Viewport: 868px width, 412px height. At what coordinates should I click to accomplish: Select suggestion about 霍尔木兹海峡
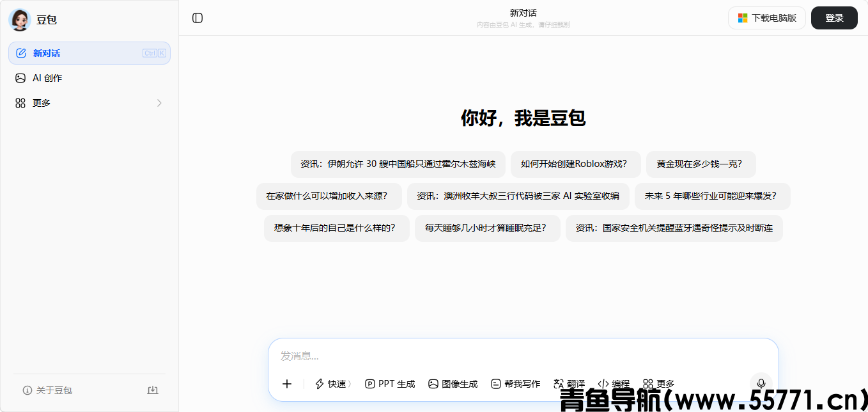point(398,164)
